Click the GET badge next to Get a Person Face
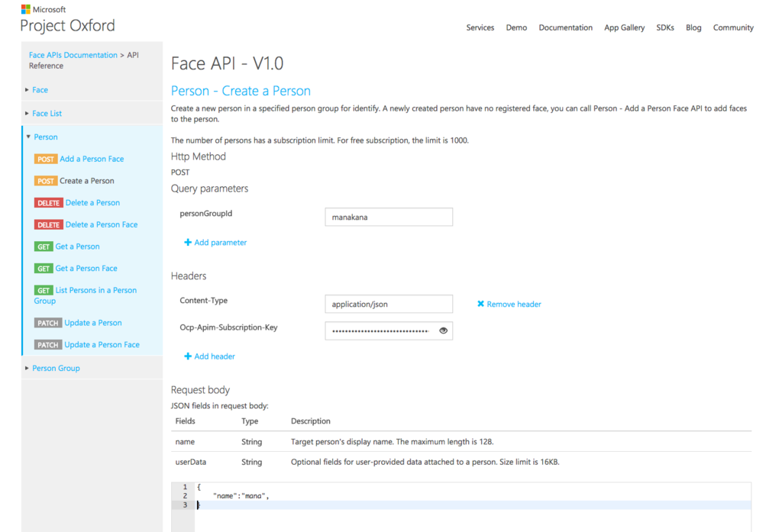 point(44,269)
